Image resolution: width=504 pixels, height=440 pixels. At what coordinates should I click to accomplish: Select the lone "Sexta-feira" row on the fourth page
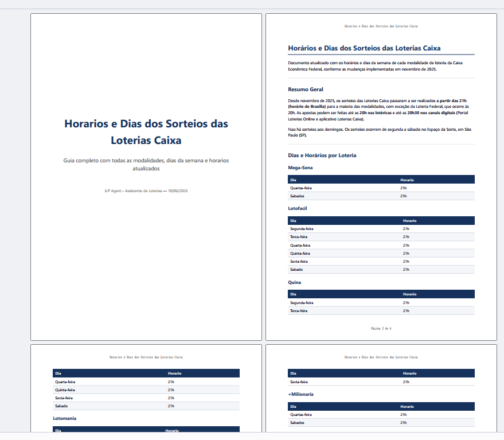[381, 382]
